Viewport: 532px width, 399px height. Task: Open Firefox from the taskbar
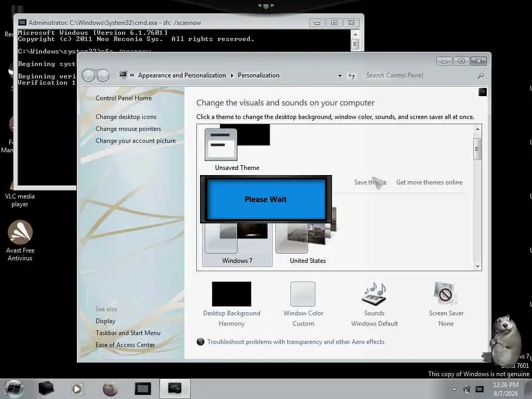[x=110, y=389]
